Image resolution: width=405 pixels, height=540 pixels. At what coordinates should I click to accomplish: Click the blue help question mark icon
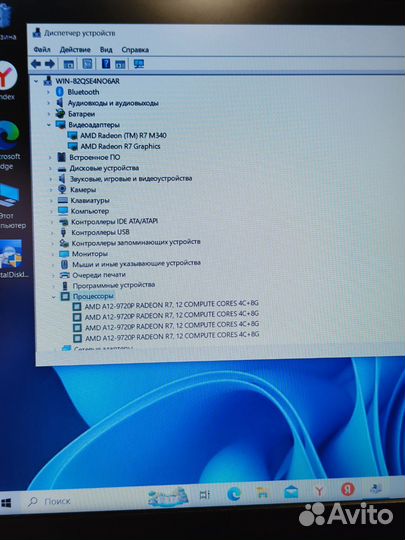106,64
